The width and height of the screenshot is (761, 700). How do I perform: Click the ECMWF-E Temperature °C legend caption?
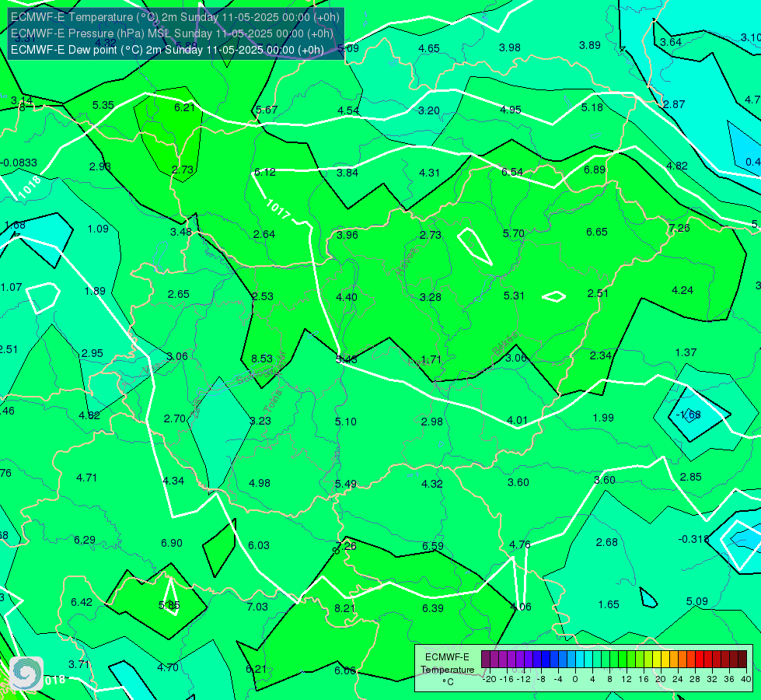(448, 670)
